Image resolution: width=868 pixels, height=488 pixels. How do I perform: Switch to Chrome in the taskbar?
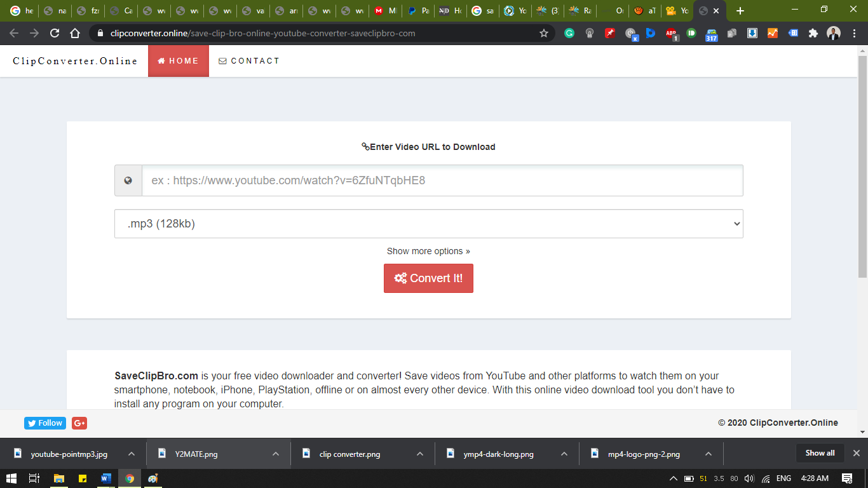pos(130,478)
